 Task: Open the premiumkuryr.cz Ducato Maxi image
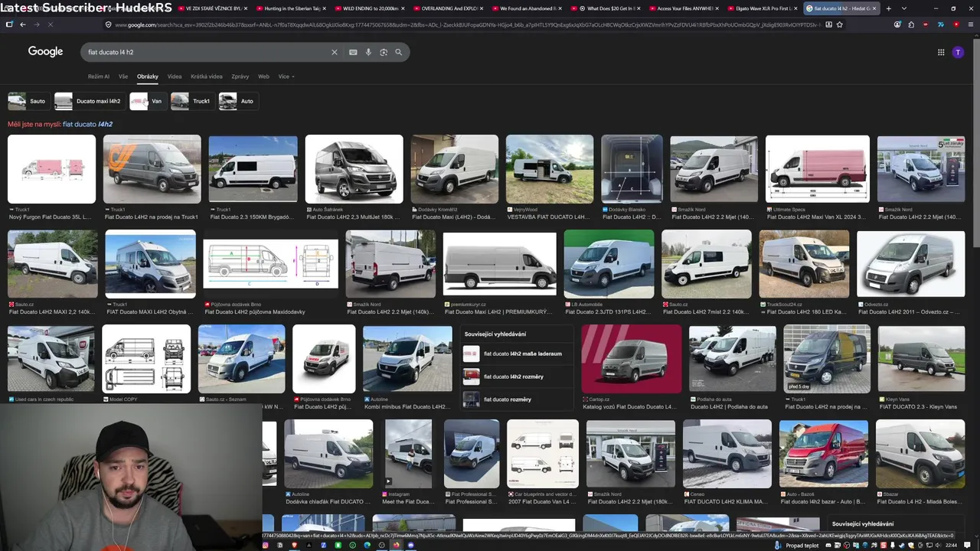pyautogui.click(x=499, y=264)
